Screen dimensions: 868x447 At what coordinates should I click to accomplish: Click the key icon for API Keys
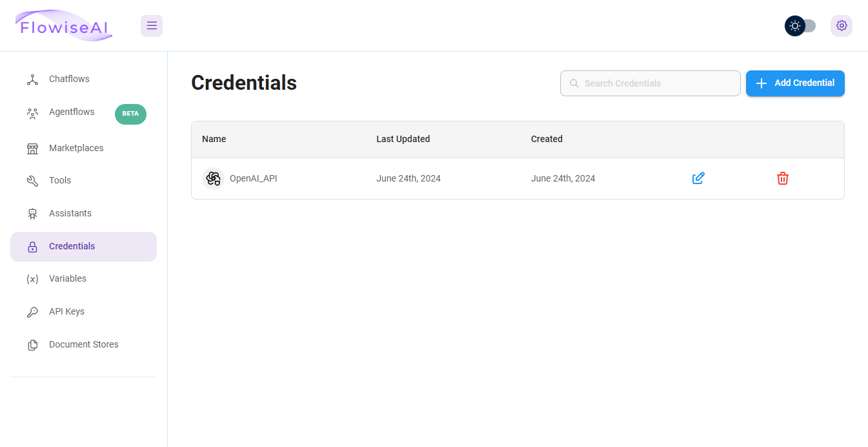click(x=32, y=312)
